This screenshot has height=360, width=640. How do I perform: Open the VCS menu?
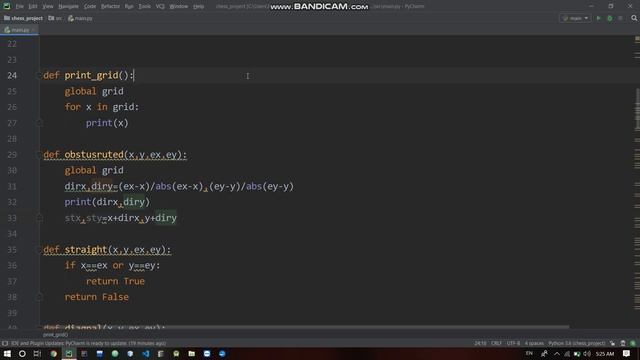[x=160, y=7]
